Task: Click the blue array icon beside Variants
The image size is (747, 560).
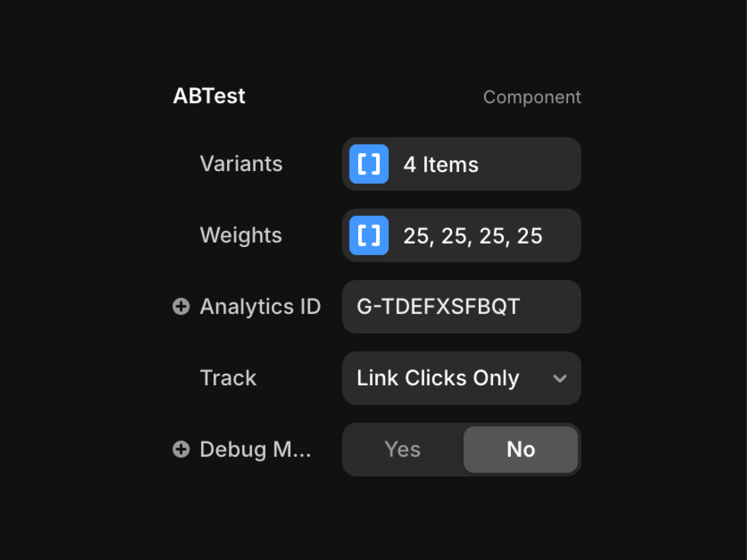Action: pos(369,164)
